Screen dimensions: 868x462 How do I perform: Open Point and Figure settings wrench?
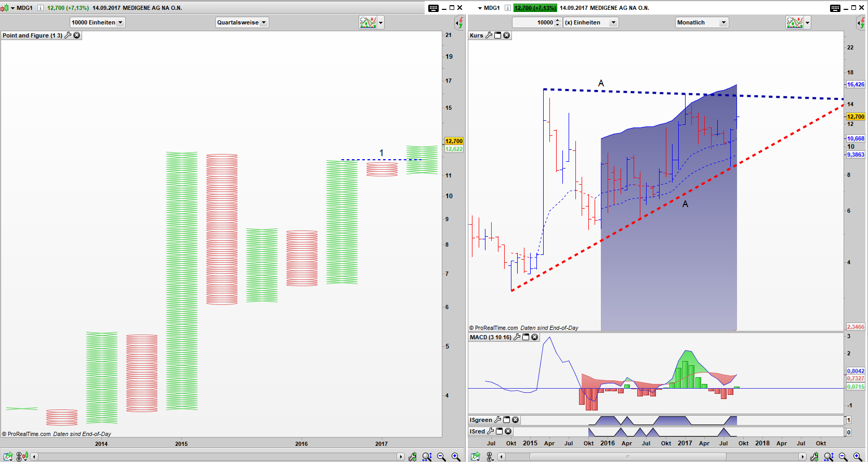(68, 35)
